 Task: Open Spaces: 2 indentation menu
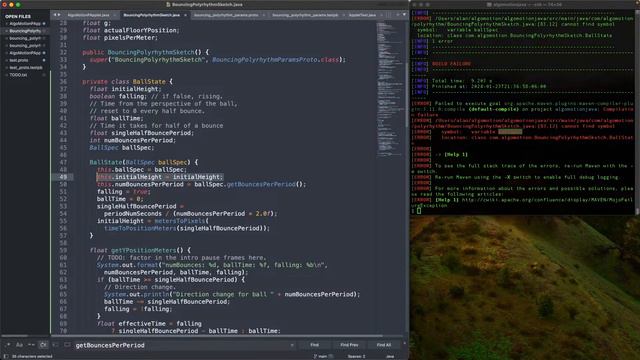356,356
